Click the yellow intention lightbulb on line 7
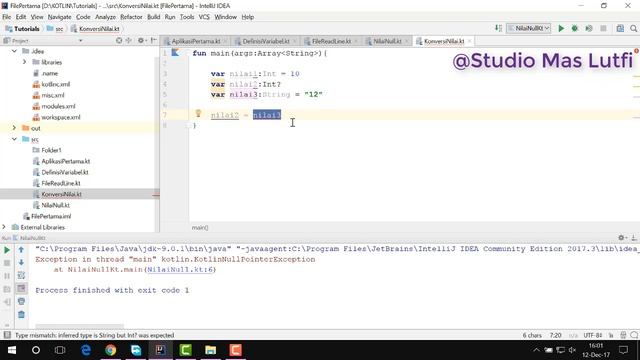Image resolution: width=640 pixels, height=360 pixels. point(198,113)
